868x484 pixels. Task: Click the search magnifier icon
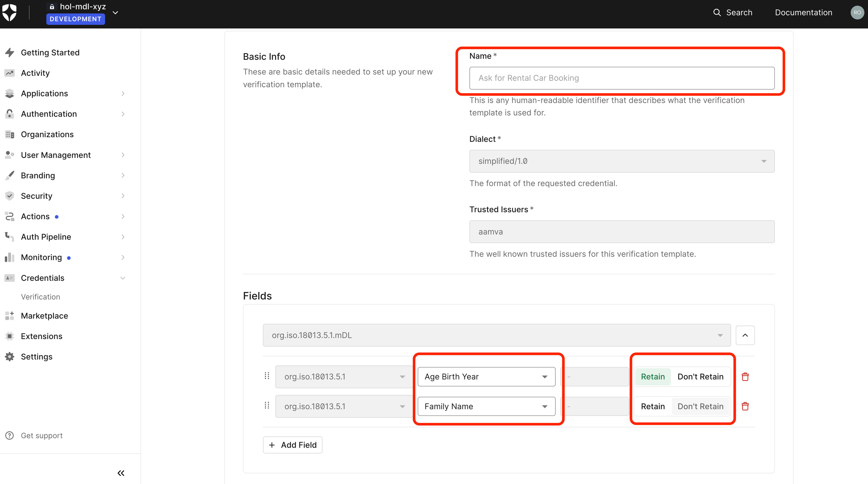(x=717, y=12)
